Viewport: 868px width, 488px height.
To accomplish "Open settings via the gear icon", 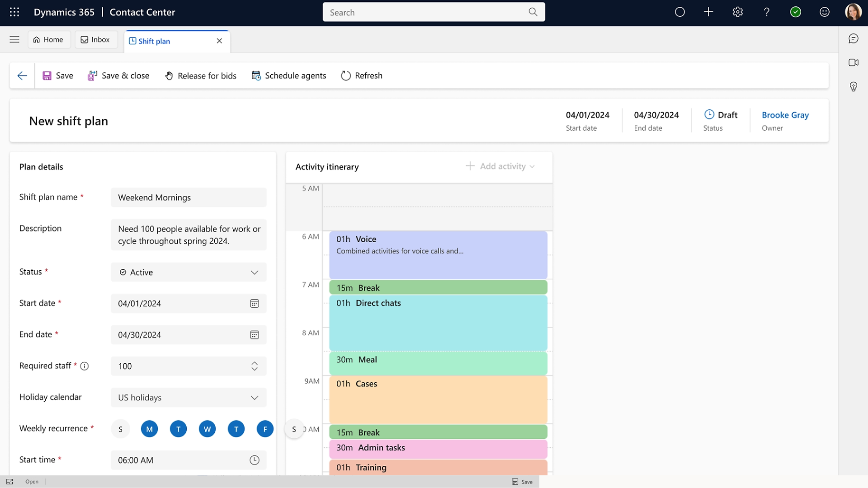I will 738,12.
